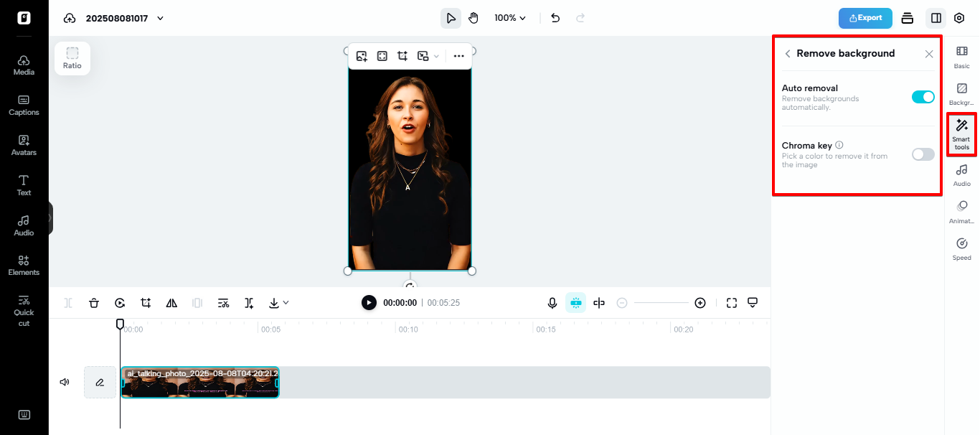This screenshot has width=980, height=435.
Task: Open the Animation tab
Action: (x=962, y=212)
